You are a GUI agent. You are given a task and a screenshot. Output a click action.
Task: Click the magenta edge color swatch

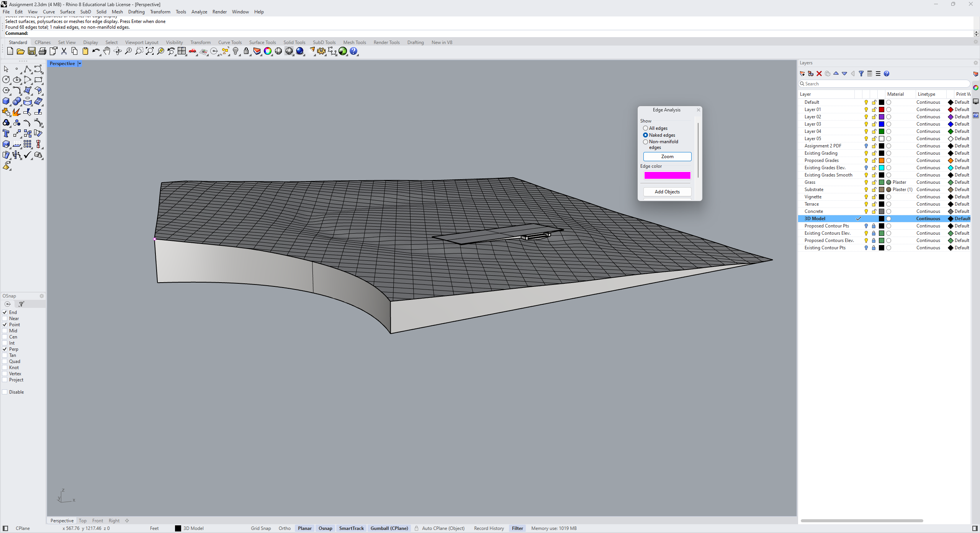point(667,175)
